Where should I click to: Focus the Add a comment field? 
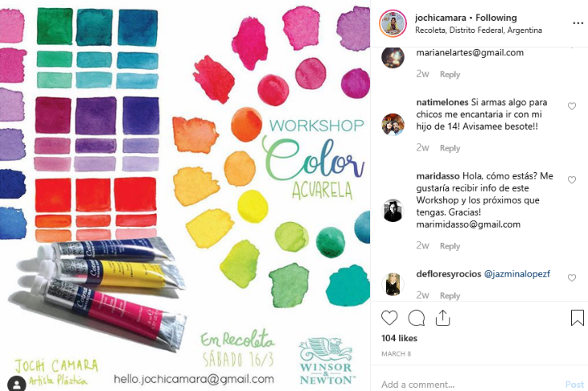point(470,384)
